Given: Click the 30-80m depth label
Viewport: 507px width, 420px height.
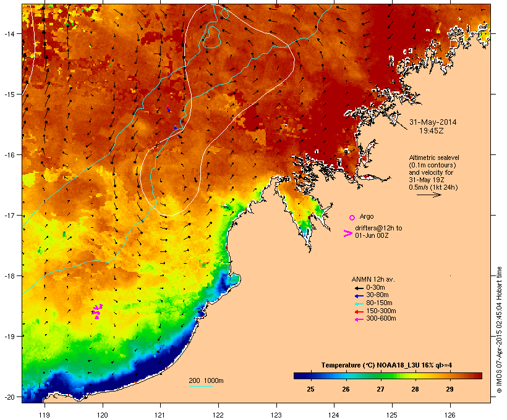Looking at the screenshot, I should click(377, 295).
